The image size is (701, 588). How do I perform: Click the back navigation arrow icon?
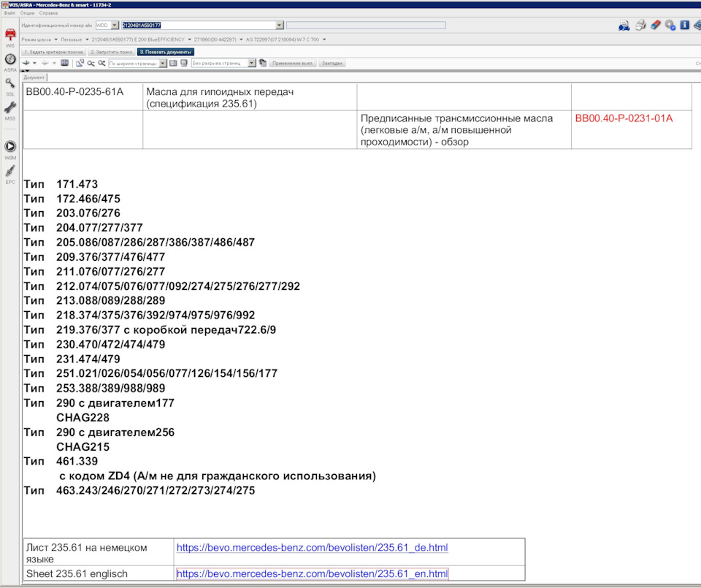[26, 63]
